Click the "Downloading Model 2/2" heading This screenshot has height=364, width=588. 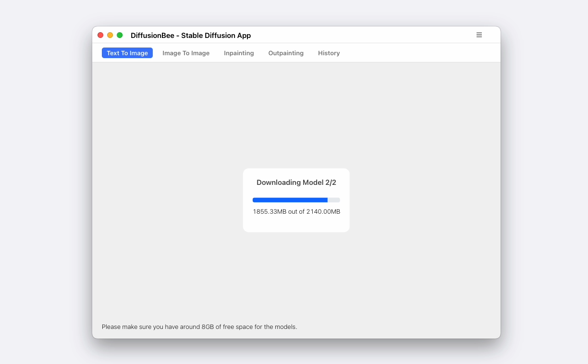point(296,182)
